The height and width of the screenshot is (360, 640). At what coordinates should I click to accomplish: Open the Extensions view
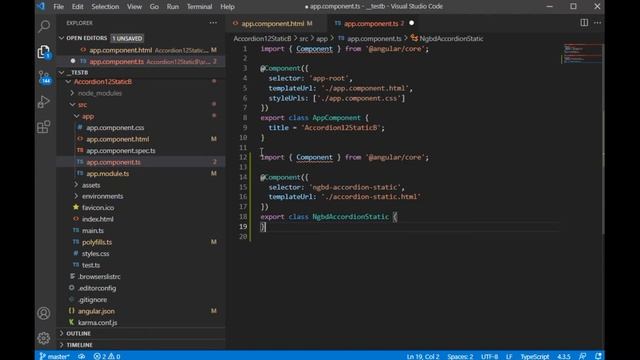tap(44, 127)
